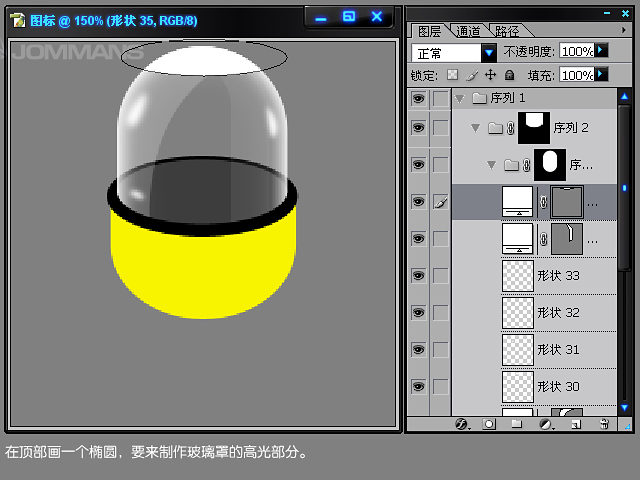This screenshot has width=640, height=480.
Task: Collapse the 序列 2 group triangle
Action: [x=475, y=128]
